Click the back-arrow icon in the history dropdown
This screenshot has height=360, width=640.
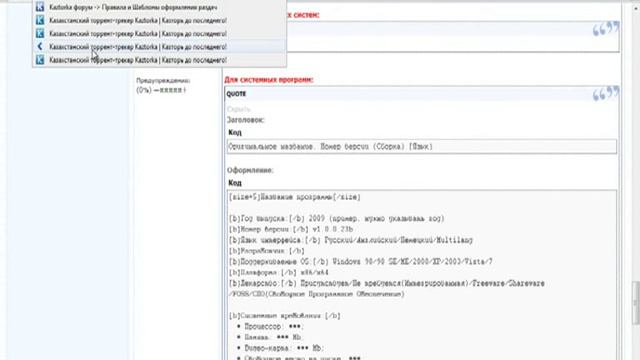click(40, 47)
